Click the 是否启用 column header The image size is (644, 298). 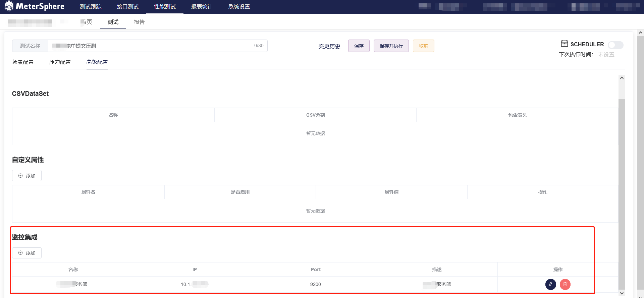point(240,192)
